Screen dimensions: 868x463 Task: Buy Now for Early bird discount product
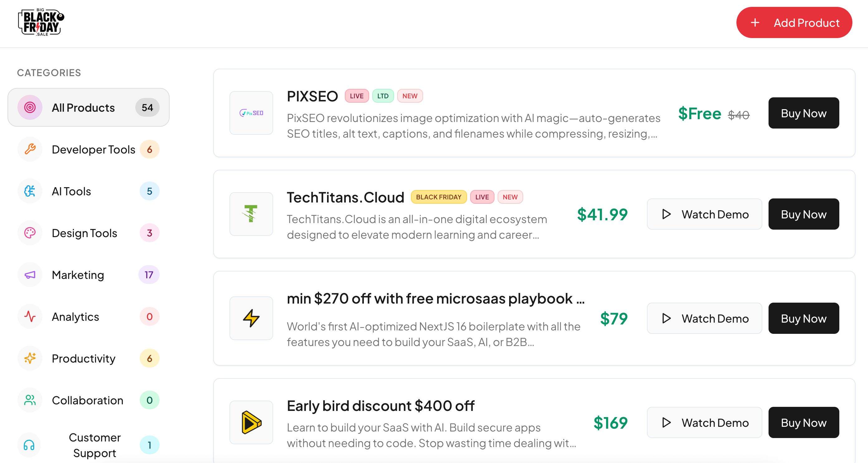pyautogui.click(x=803, y=422)
